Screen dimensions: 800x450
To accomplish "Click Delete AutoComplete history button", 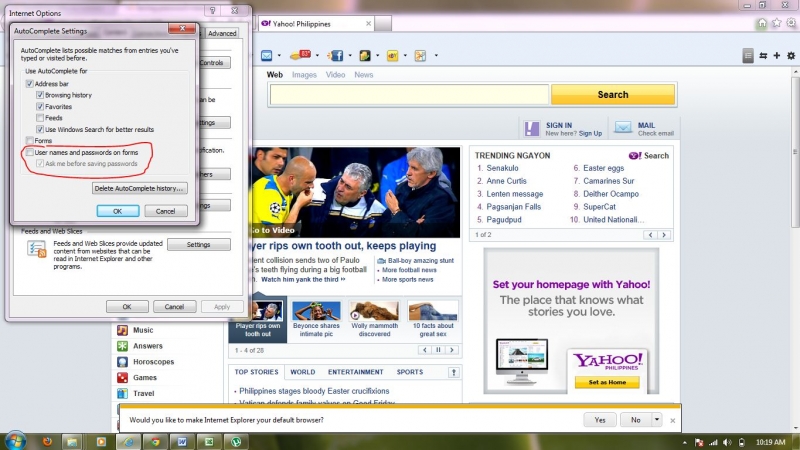I will pyautogui.click(x=139, y=188).
